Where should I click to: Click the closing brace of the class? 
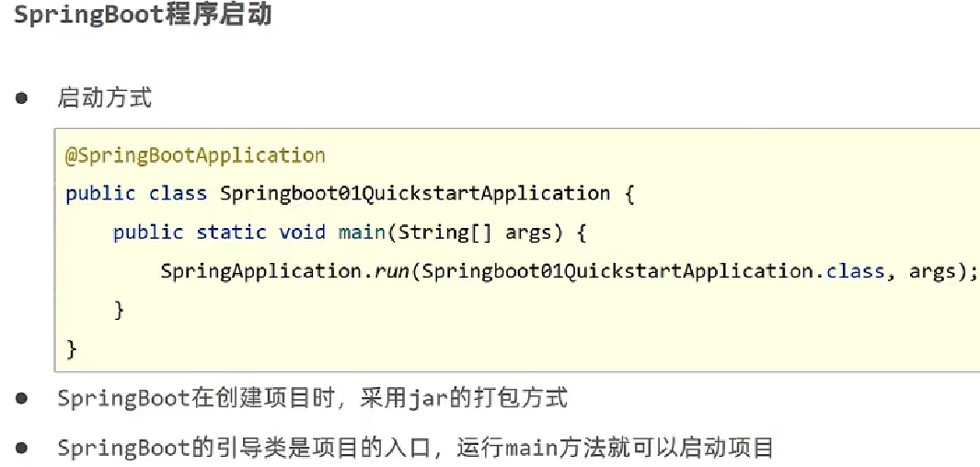tap(71, 349)
